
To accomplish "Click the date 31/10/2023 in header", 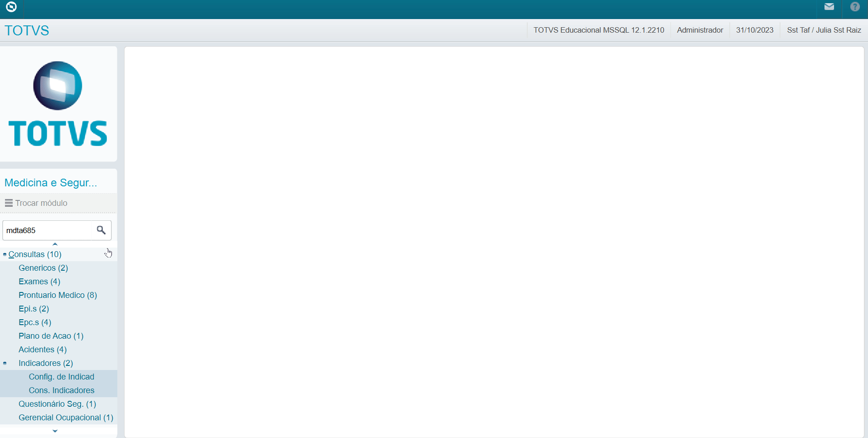I will coord(755,30).
